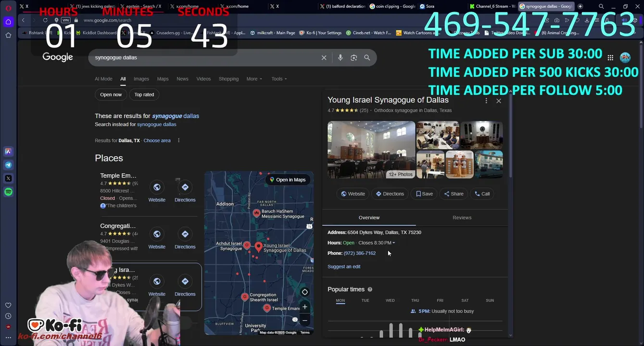
Task: Open the three-dot menu beside Choose area
Action: pyautogui.click(x=178, y=141)
